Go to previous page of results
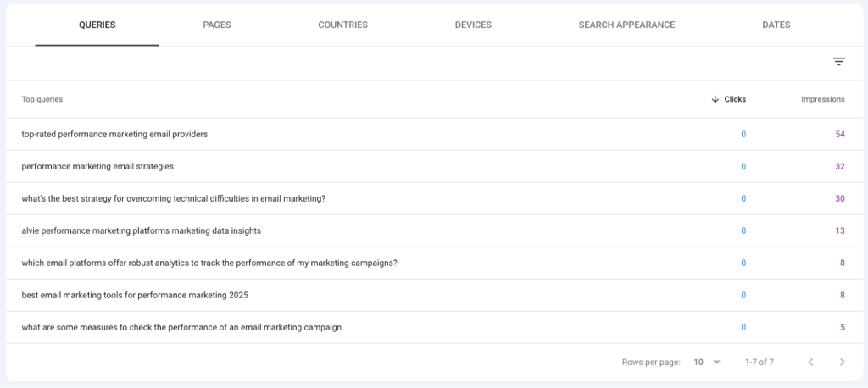868x388 pixels. [x=810, y=362]
